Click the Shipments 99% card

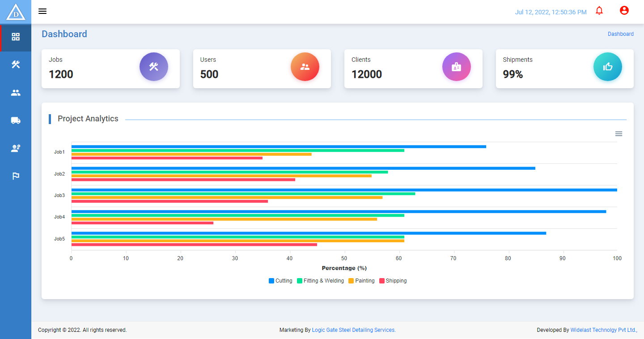565,69
